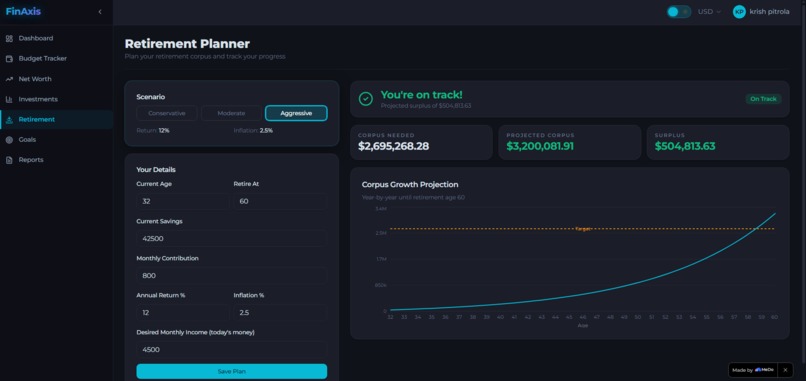
Task: Click the Your Details heading
Action: [x=156, y=170]
